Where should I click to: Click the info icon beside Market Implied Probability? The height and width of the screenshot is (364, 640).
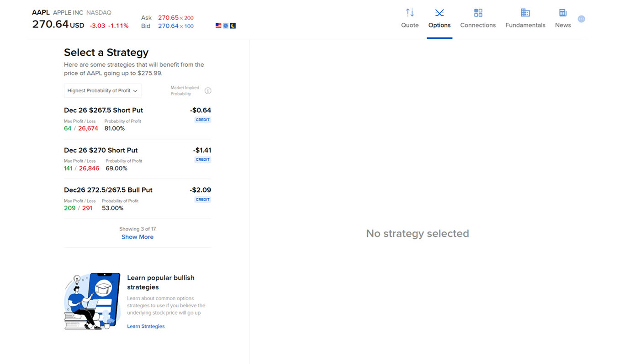tap(208, 90)
